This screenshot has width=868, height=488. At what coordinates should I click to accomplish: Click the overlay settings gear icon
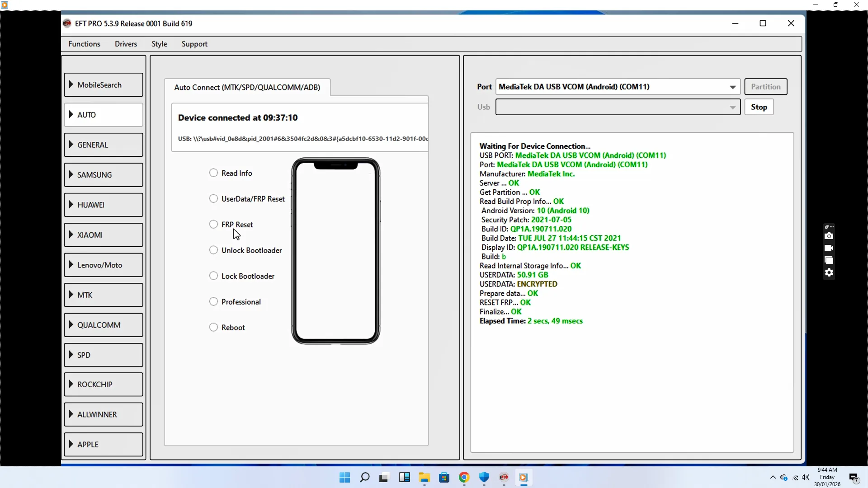click(829, 272)
